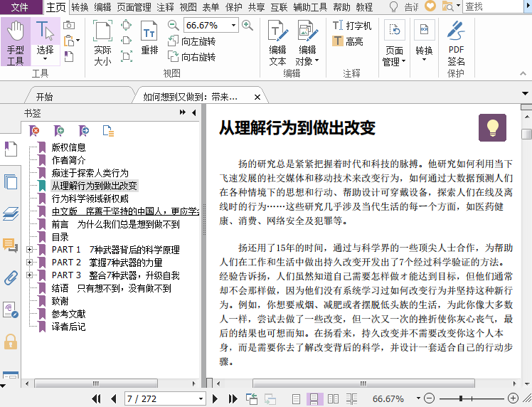Select the Hand tool (手型工具)
Screen dimensions: 532x407
click(15, 41)
